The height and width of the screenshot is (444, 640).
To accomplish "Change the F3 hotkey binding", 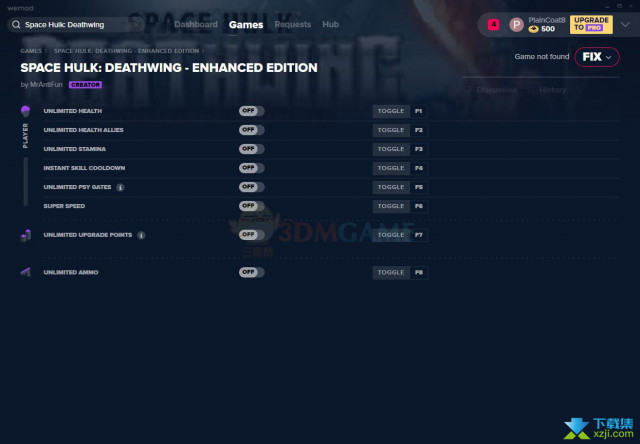I will pyautogui.click(x=419, y=149).
